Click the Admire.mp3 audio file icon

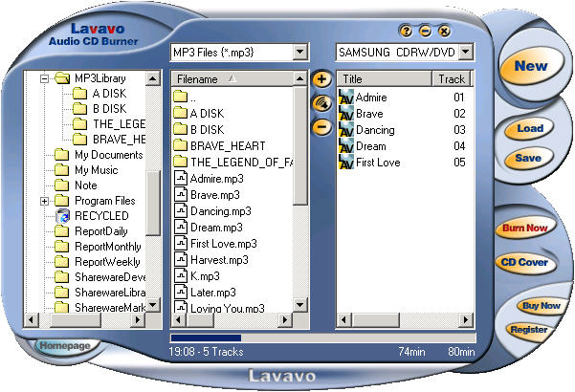click(181, 179)
